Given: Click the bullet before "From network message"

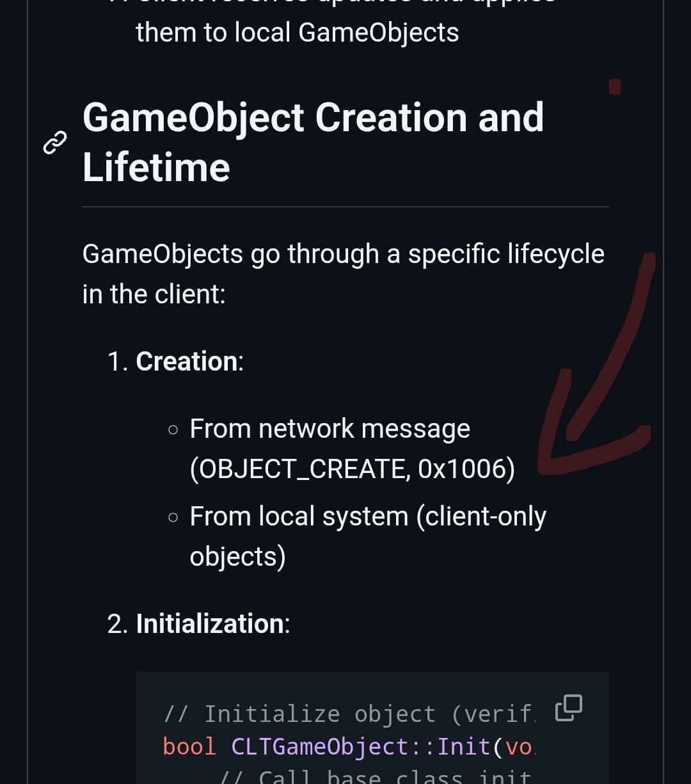Looking at the screenshot, I should (173, 430).
